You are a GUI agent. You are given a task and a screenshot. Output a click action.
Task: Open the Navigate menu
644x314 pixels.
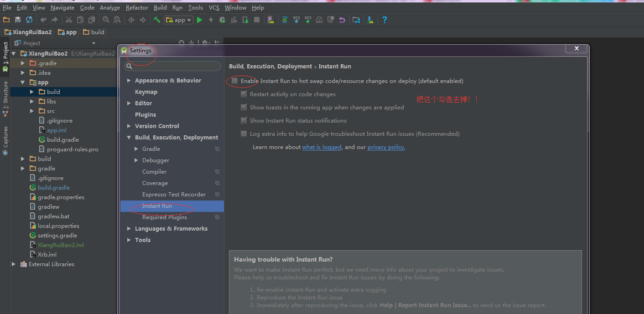[x=62, y=7]
